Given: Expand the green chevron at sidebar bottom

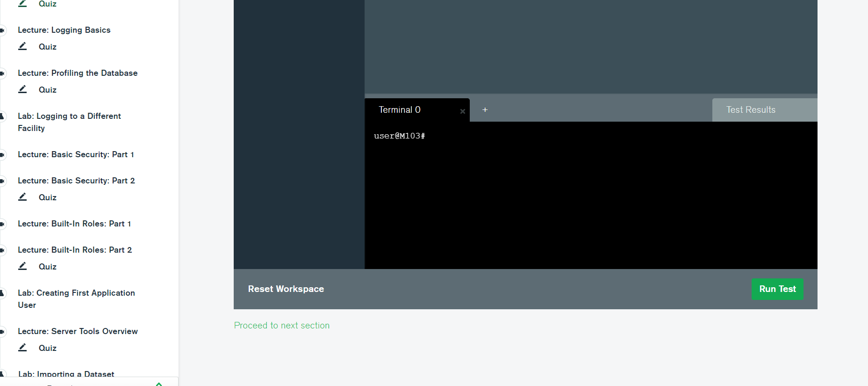Looking at the screenshot, I should [159, 384].
